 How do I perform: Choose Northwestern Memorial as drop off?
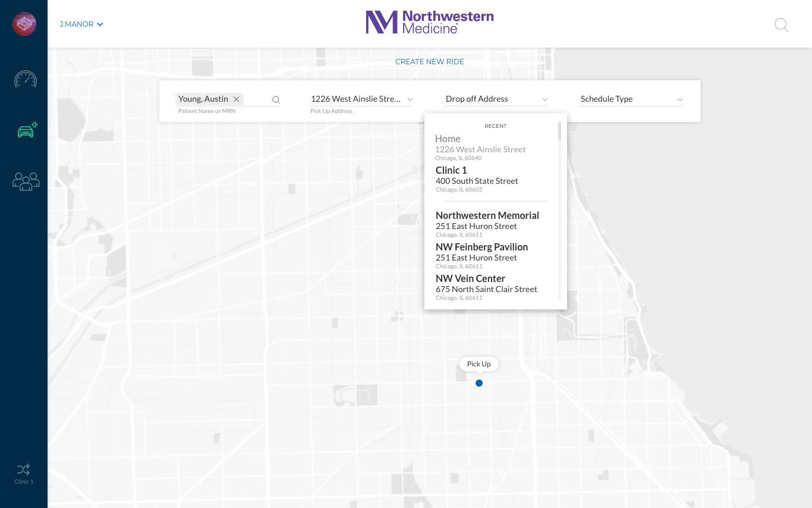(487, 224)
